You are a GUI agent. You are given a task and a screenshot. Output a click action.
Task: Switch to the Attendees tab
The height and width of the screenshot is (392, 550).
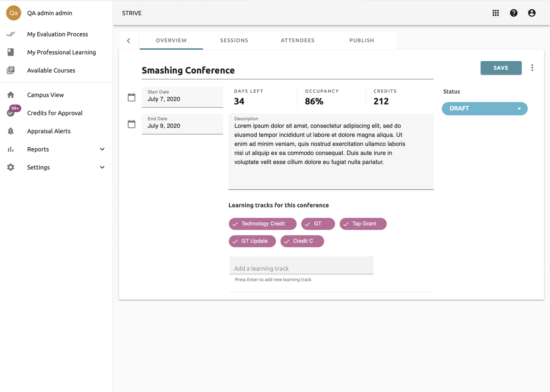tap(297, 40)
